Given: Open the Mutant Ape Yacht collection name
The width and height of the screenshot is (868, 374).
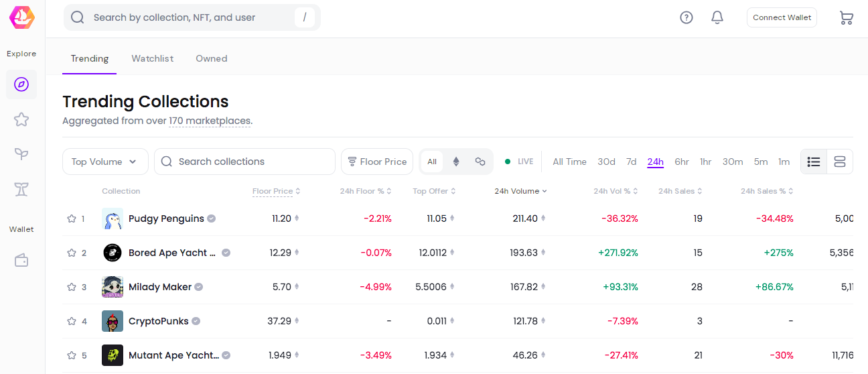Looking at the screenshot, I should click(x=174, y=355).
